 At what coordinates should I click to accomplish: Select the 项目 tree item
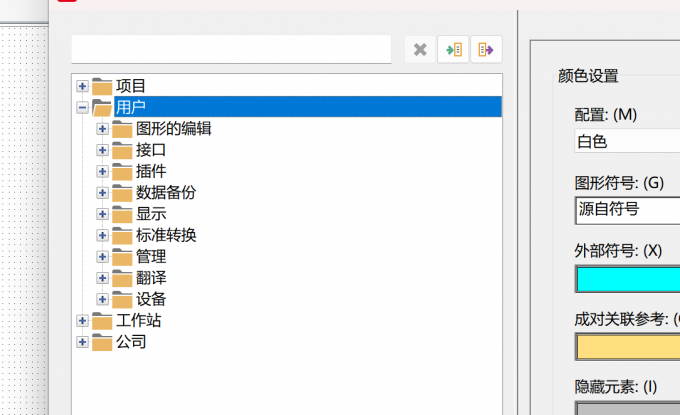coord(131,86)
